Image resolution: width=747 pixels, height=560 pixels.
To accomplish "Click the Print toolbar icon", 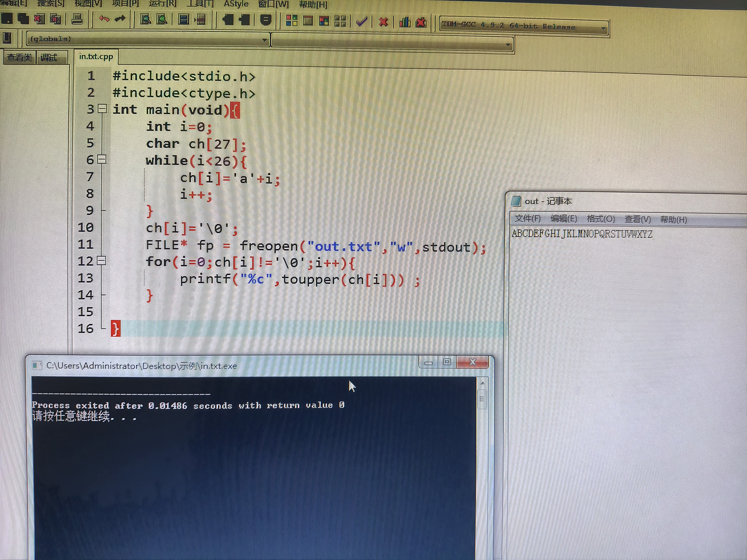I will pyautogui.click(x=77, y=19).
